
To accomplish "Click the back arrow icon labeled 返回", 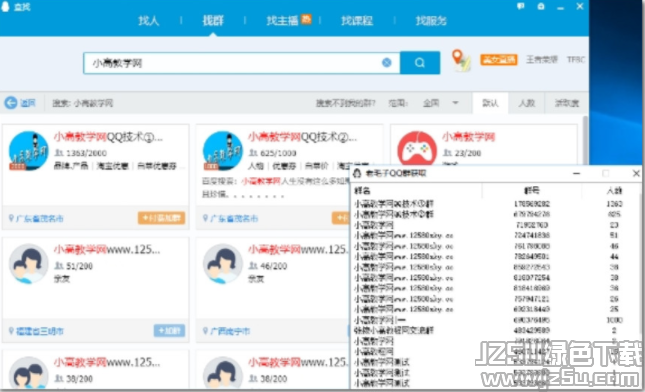I will click(11, 103).
